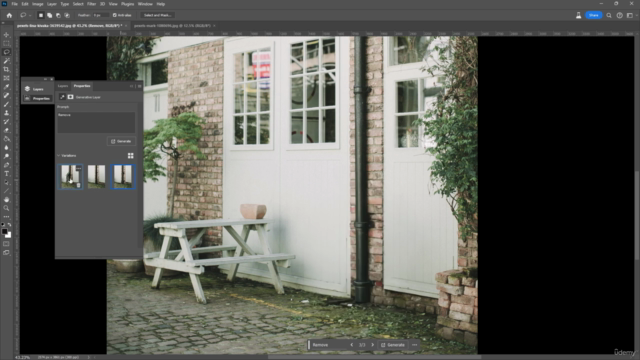Screen dimensions: 640x360
Task: Select the Paint Bucket tool
Action: coord(6,139)
